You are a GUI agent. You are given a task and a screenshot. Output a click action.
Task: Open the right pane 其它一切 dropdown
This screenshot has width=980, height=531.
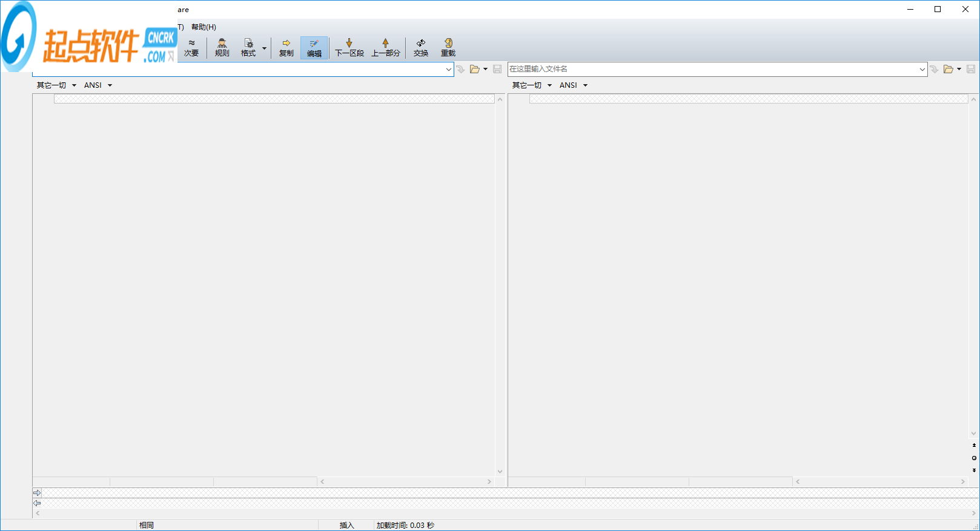(532, 85)
